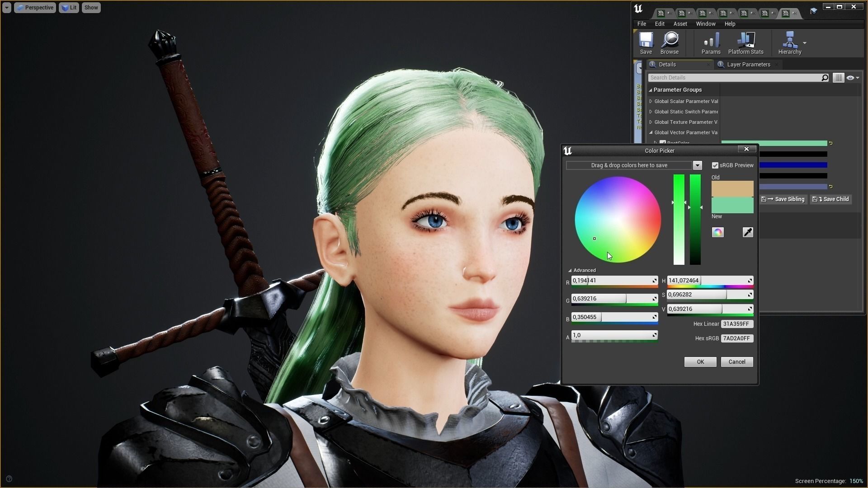Toggle the Lit view mode button
Viewport: 868px width, 488px height.
(69, 8)
